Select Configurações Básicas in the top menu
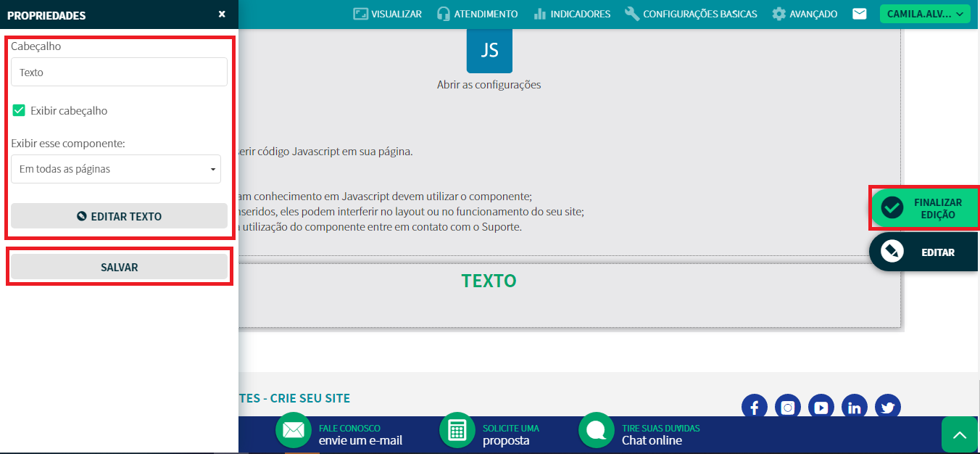 pyautogui.click(x=691, y=14)
